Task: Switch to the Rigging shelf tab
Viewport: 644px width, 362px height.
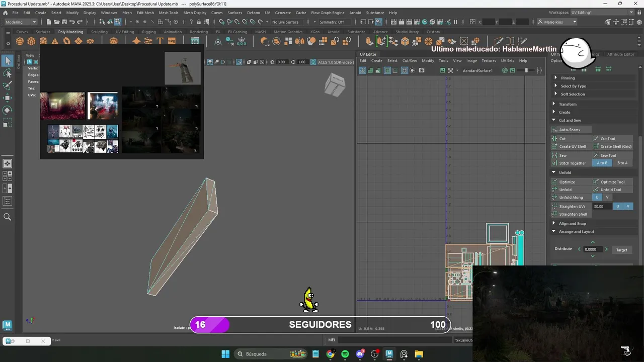Action: pos(149,32)
